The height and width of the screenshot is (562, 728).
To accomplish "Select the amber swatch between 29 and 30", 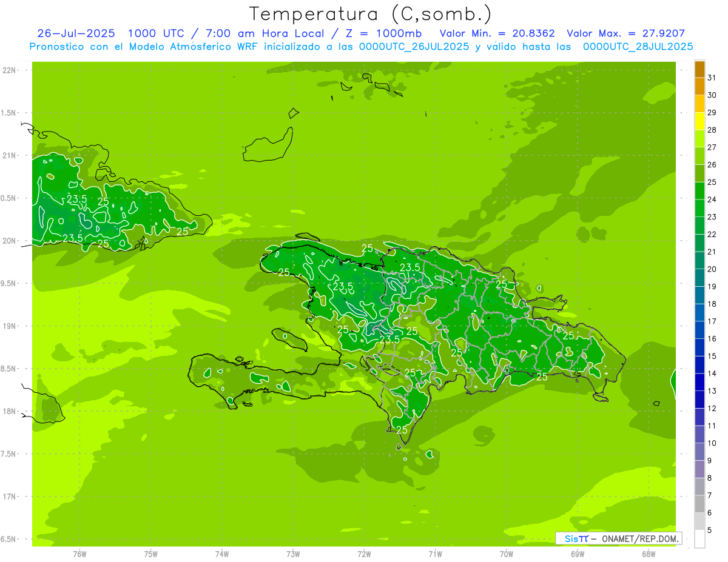I will coord(699,104).
